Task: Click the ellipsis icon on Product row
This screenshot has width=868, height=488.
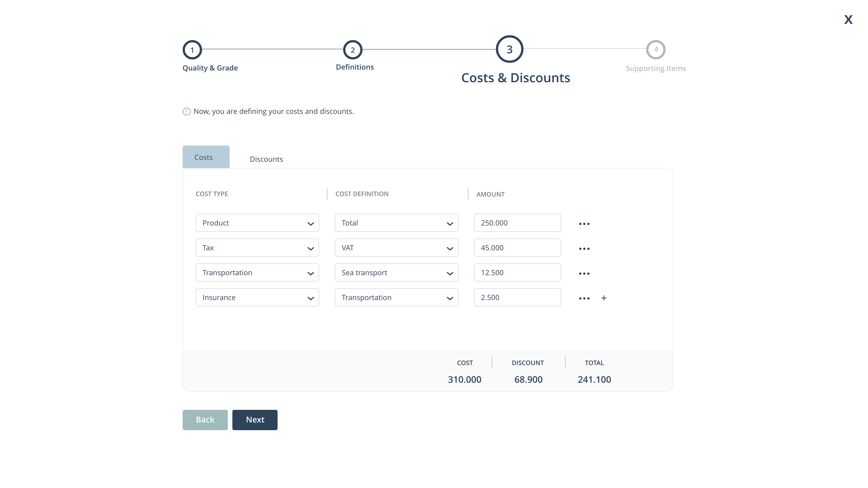Action: (x=584, y=223)
